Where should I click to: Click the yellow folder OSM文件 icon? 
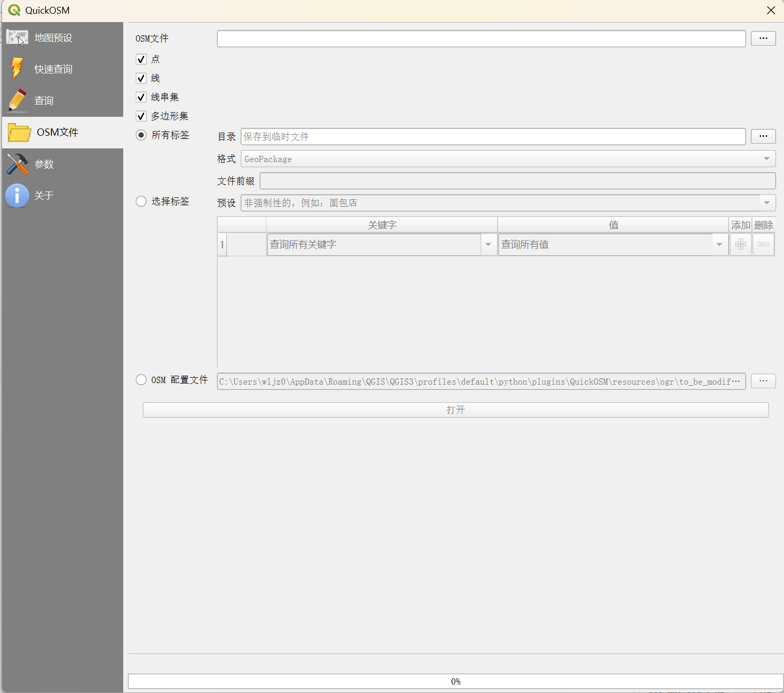[x=19, y=133]
